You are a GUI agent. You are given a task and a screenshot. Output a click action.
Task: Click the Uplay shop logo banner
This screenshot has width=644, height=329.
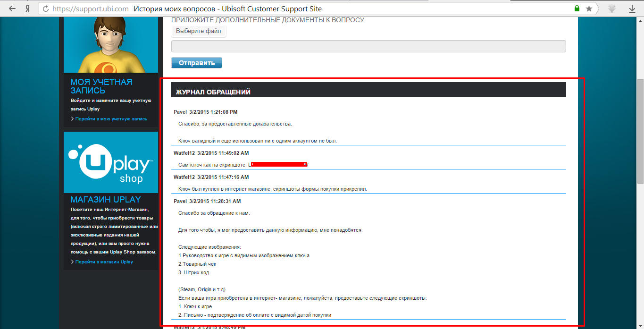[111, 161]
